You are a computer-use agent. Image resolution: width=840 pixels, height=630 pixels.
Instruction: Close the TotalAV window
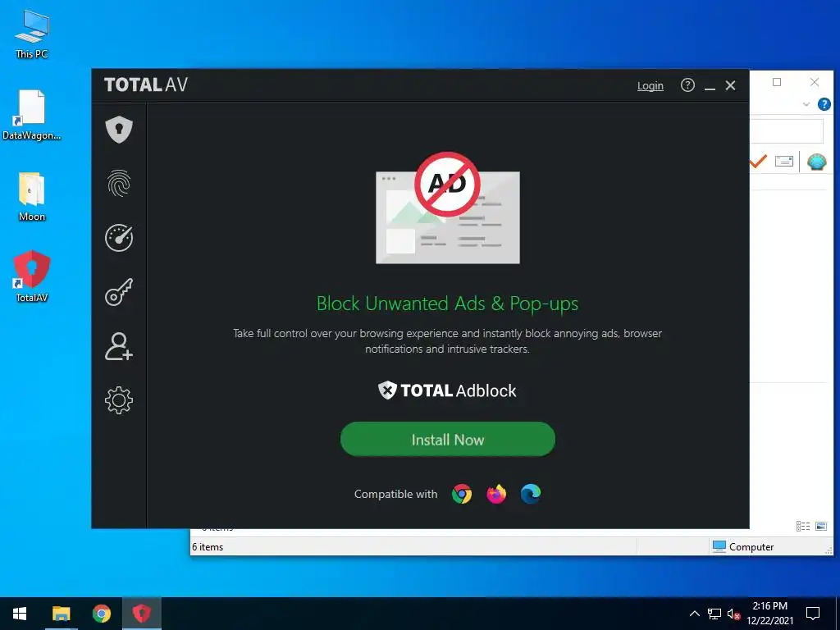[x=730, y=85]
